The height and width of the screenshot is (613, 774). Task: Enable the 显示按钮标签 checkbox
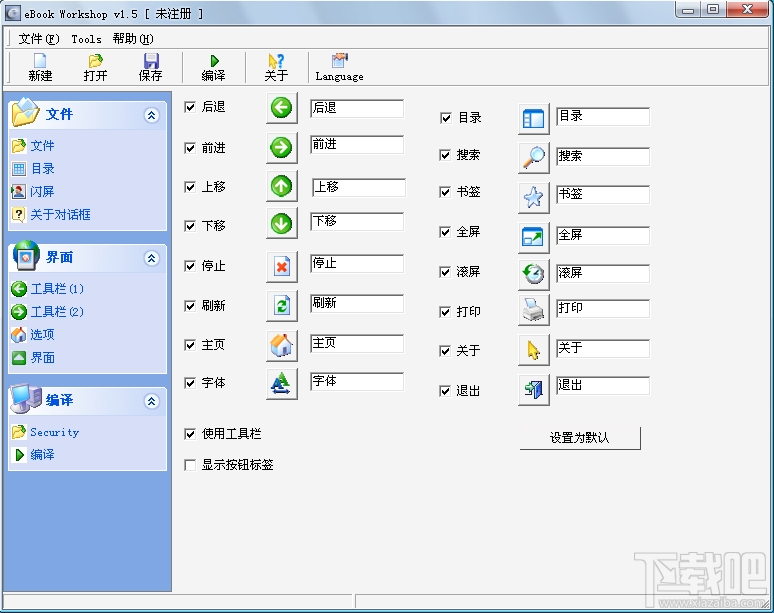point(190,465)
